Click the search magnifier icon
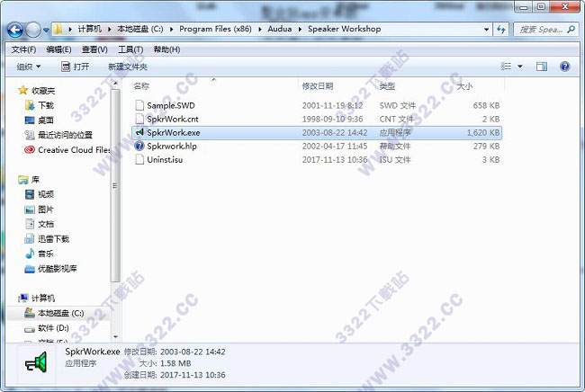This screenshot has height=392, width=585. [x=571, y=29]
